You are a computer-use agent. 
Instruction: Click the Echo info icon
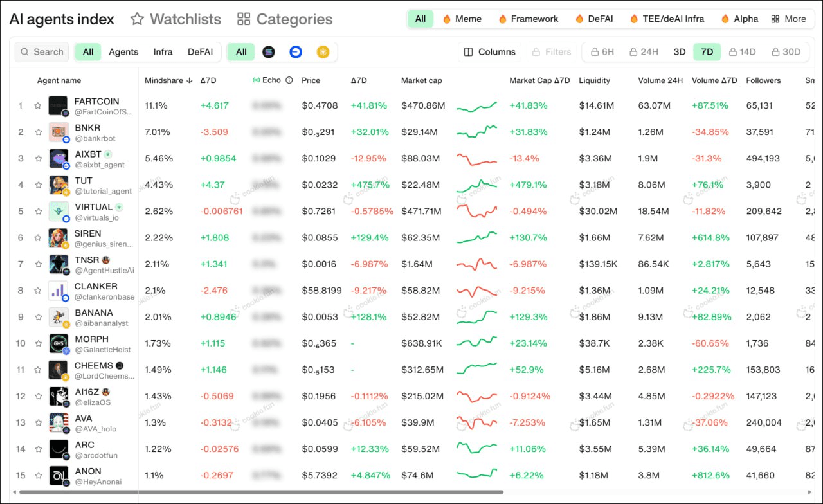[x=289, y=80]
